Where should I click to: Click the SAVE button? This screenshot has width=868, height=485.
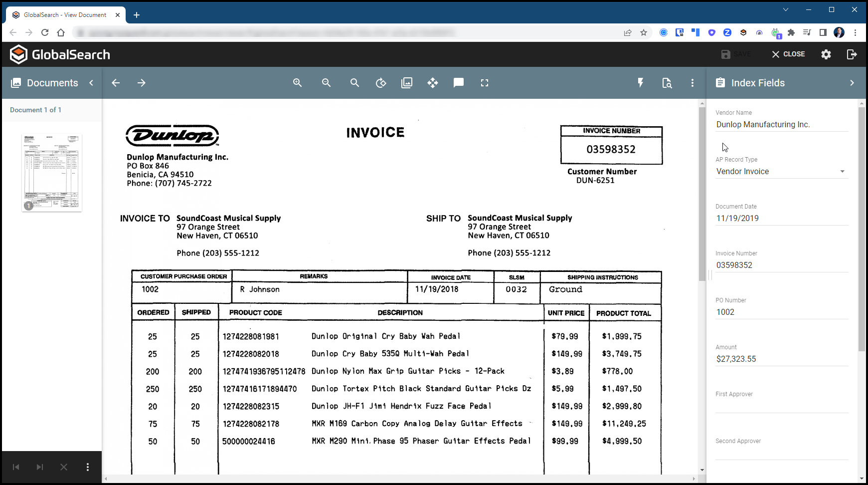736,54
